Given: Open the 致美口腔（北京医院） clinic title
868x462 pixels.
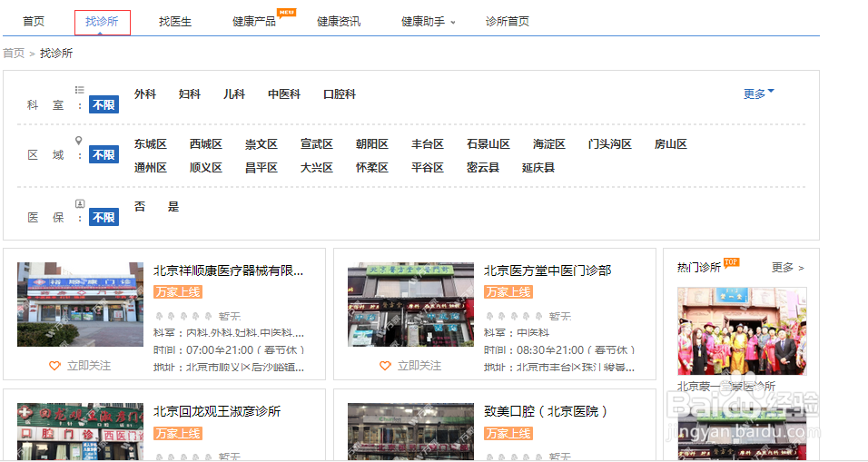Looking at the screenshot, I should [546, 411].
